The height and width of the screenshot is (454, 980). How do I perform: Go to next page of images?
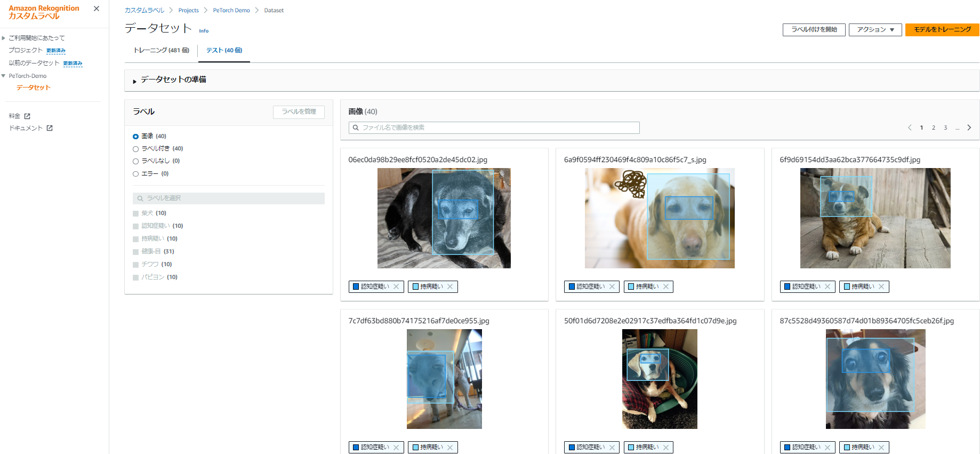pos(969,128)
